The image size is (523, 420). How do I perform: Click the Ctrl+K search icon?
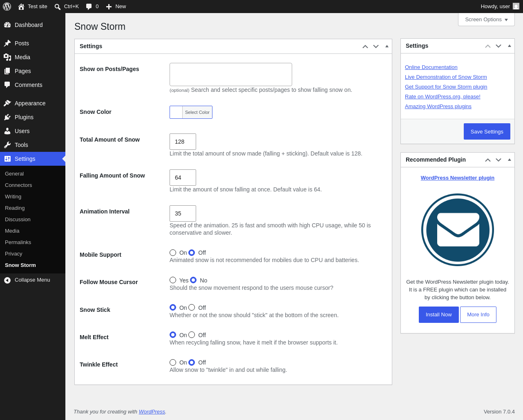pyautogui.click(x=58, y=7)
